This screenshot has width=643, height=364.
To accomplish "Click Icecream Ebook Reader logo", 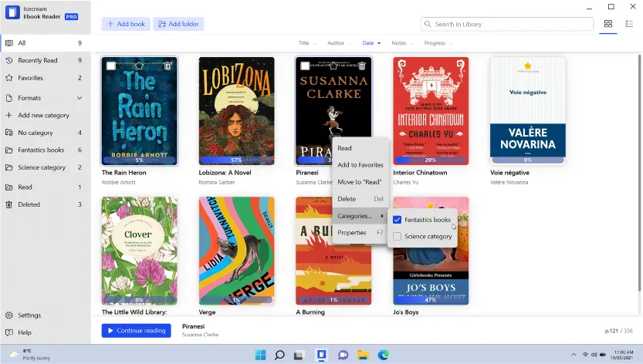I will [12, 12].
